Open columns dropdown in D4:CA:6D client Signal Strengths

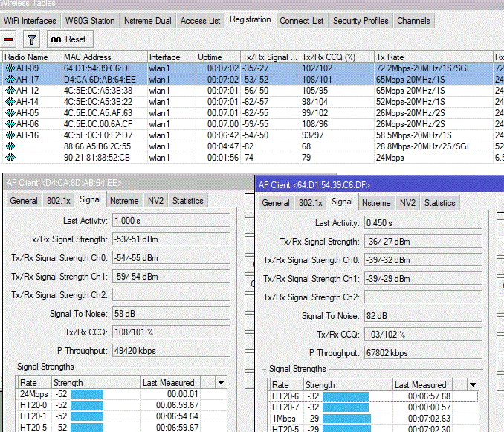[x=221, y=382]
